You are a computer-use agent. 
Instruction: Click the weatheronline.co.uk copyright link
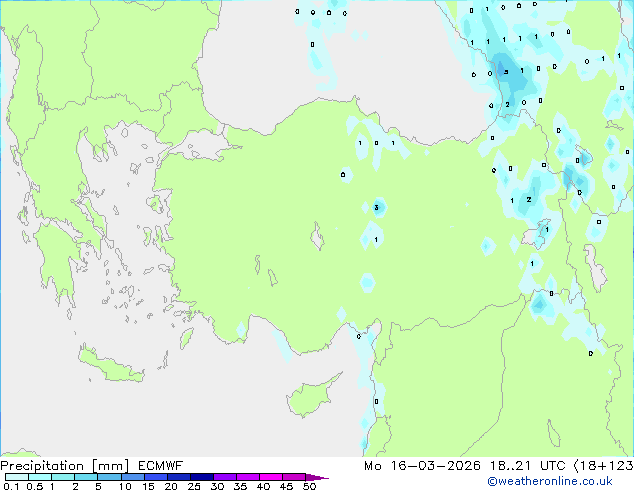pos(564,481)
